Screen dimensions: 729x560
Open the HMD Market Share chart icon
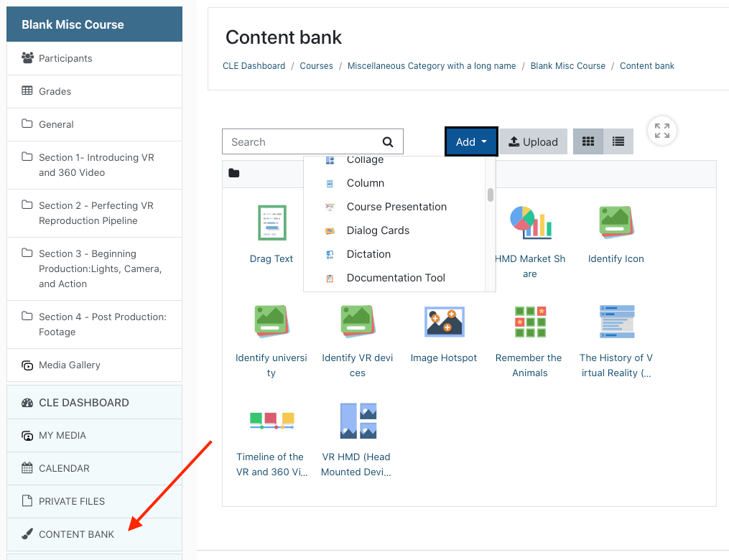[531, 223]
